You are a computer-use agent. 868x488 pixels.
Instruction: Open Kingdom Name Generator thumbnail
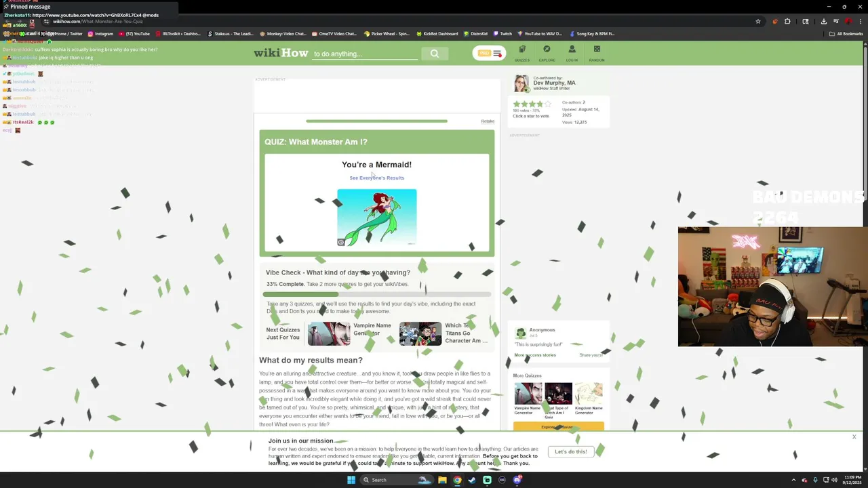588,394
